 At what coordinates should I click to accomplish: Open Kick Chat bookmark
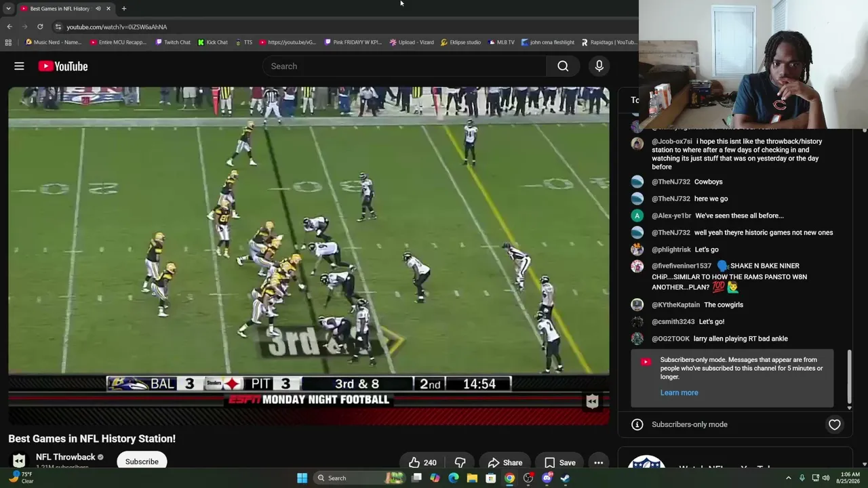[x=212, y=42]
